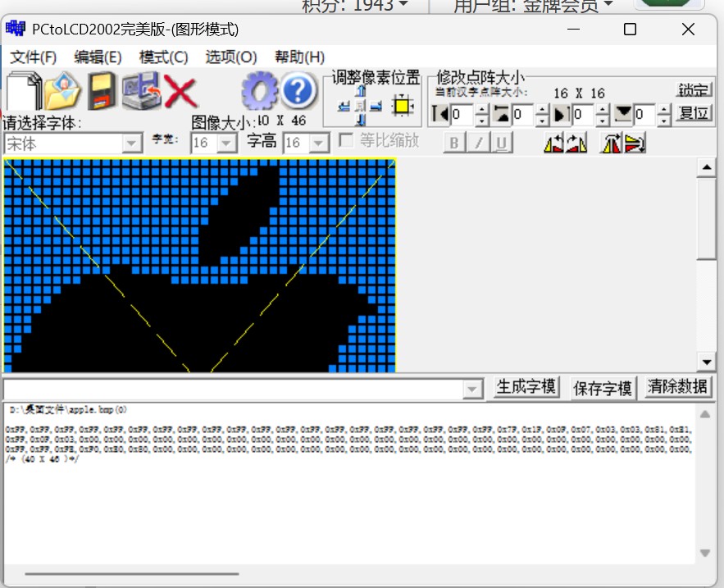The image size is (724, 588).
Task: Open the 字高 height dropdown
Action: click(x=318, y=144)
